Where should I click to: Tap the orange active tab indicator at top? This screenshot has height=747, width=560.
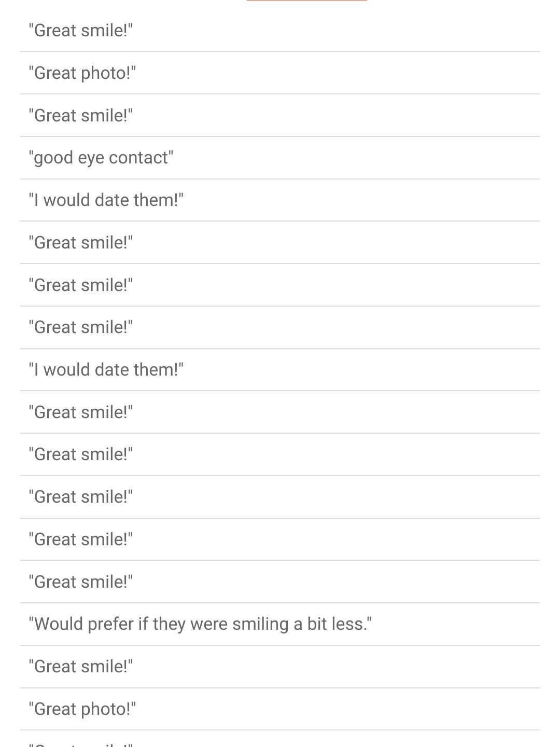coord(307,1)
